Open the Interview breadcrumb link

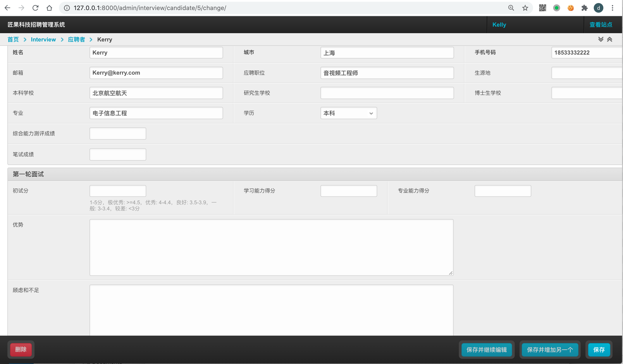click(x=43, y=39)
